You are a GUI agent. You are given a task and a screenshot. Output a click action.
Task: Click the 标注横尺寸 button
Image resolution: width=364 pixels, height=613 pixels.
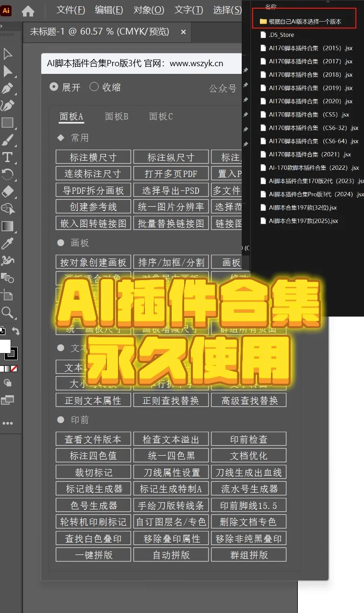tap(94, 157)
